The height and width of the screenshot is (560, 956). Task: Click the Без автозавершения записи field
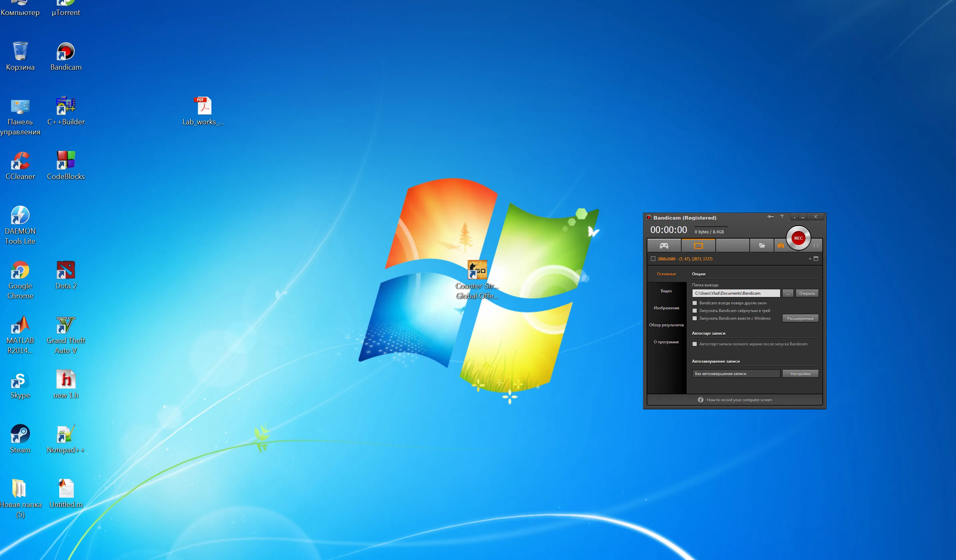736,373
